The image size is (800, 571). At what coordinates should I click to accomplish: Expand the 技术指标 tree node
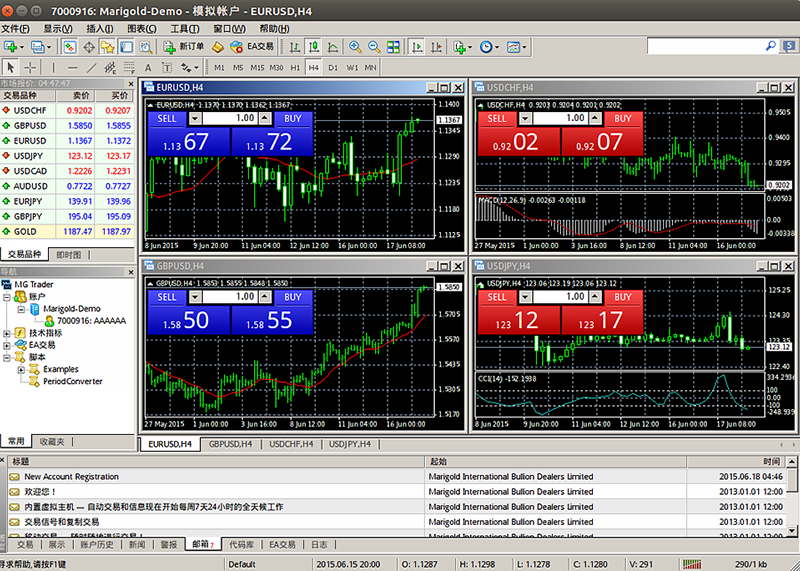[8, 332]
